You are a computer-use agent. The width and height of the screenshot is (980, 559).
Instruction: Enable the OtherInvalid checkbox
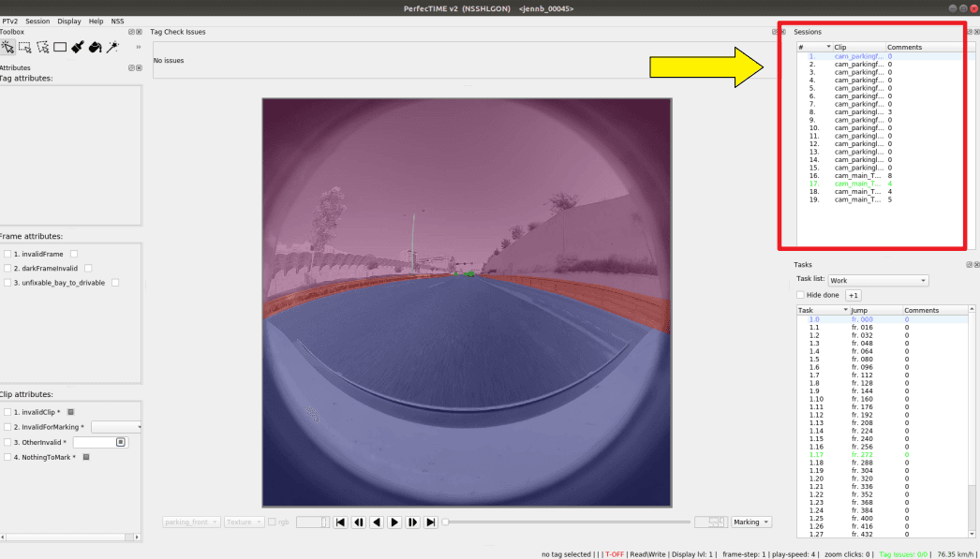7,442
